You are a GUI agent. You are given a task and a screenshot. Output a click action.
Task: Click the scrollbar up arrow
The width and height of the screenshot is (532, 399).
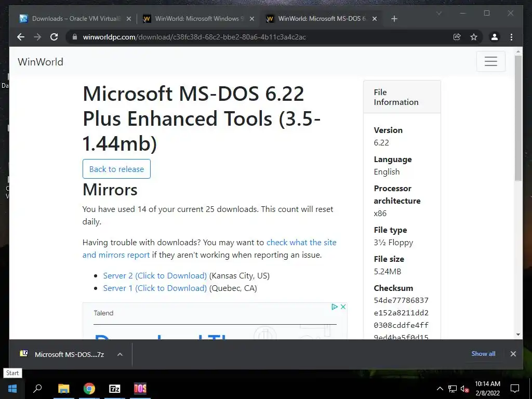coord(518,52)
